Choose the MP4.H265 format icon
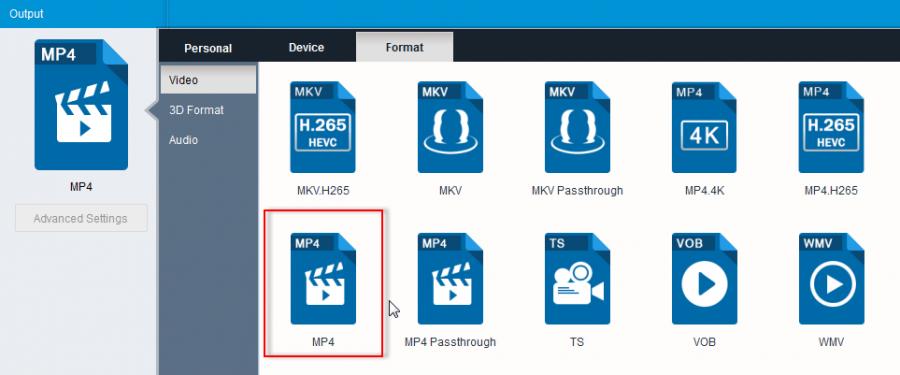900x375 pixels. [x=831, y=127]
